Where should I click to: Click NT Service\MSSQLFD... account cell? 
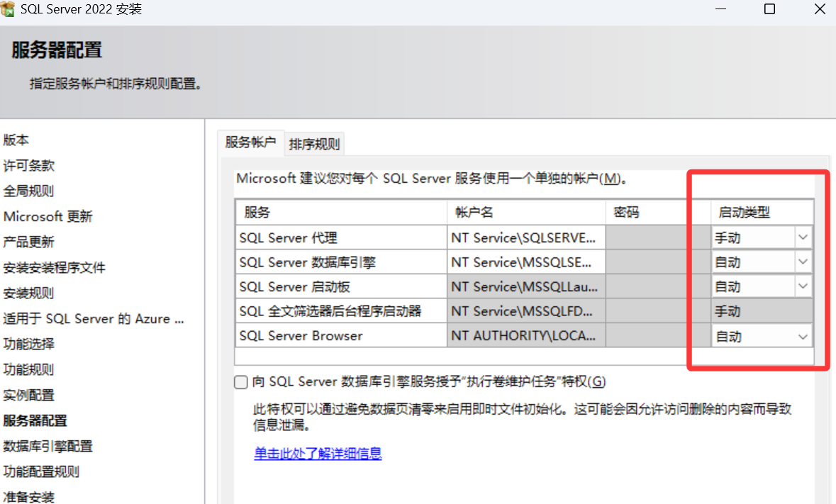click(526, 311)
